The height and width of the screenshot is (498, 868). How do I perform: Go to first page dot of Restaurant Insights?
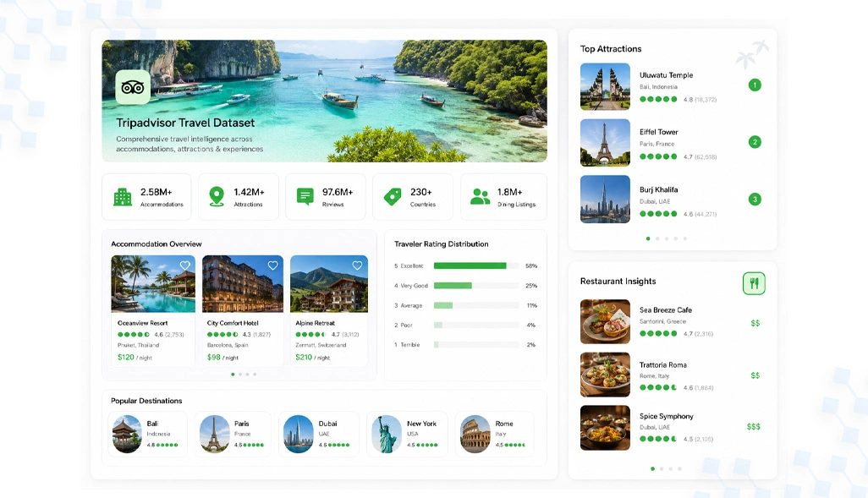(x=652, y=468)
